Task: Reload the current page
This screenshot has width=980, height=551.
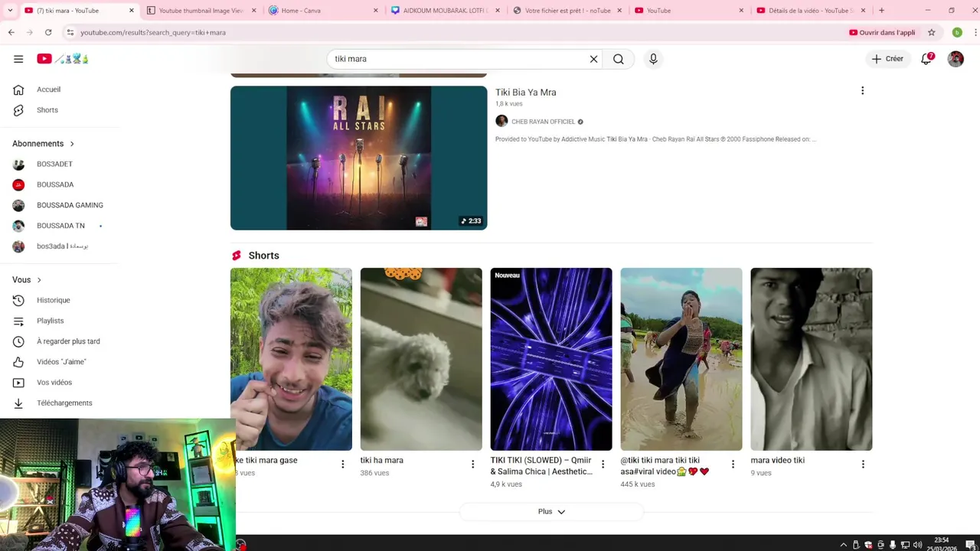Action: tap(48, 32)
